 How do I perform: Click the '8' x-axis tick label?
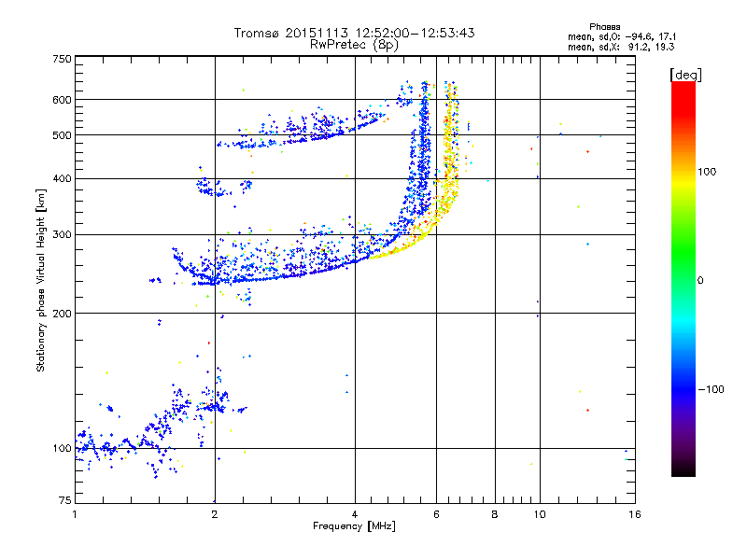pos(495,514)
